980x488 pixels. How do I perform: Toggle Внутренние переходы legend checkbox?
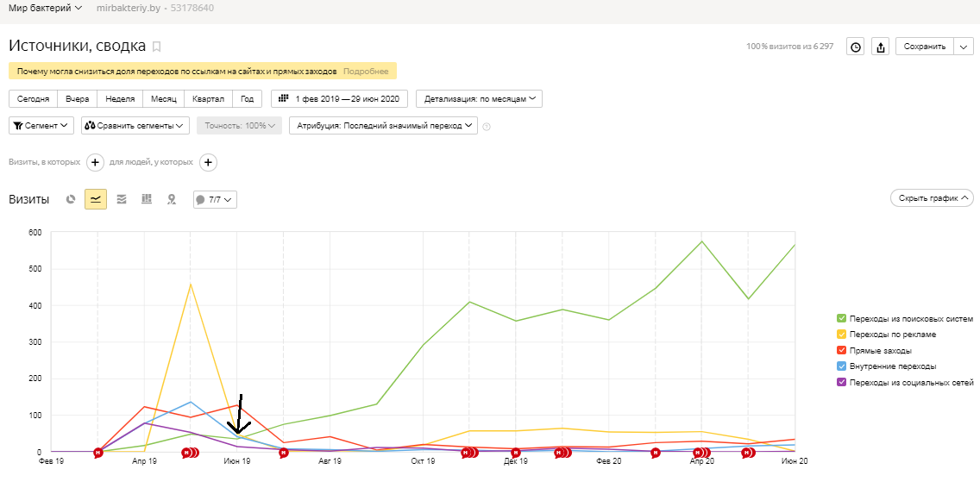point(841,366)
